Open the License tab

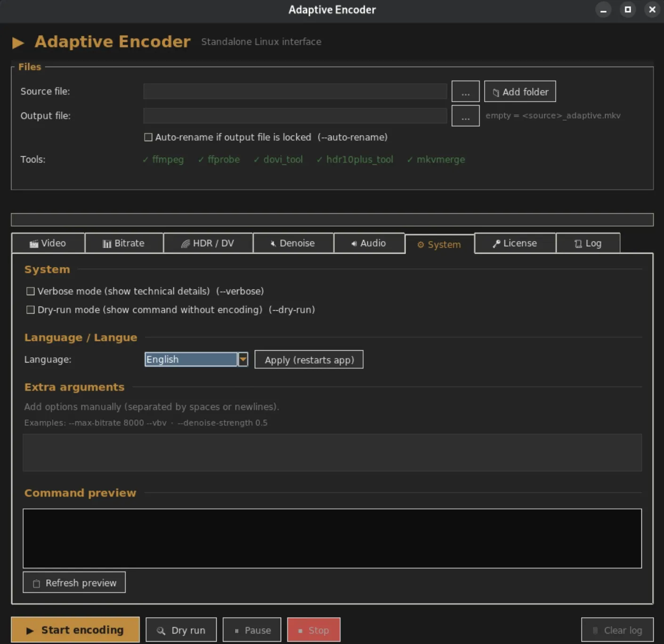pos(515,243)
